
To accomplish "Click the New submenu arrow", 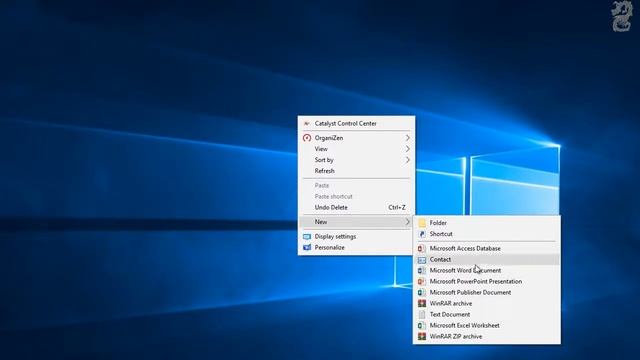I will tap(407, 222).
